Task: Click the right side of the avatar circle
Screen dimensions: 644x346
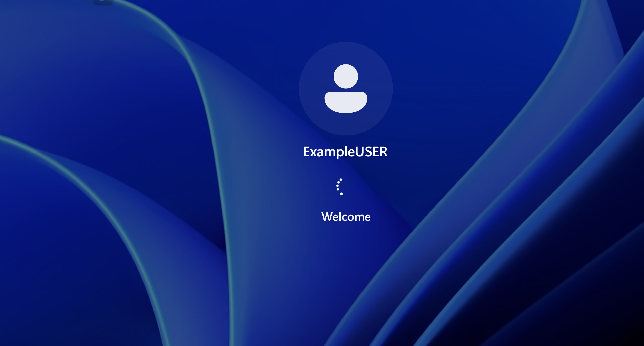Action: click(382, 89)
